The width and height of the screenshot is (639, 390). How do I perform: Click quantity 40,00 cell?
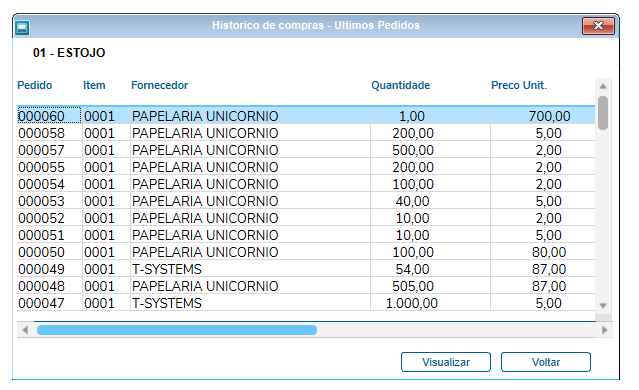click(x=430, y=201)
